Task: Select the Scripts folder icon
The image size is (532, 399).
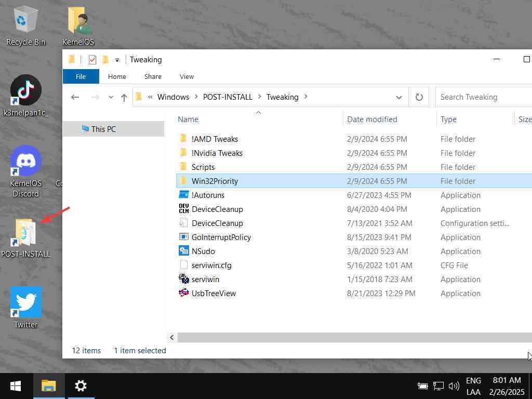Action: pyautogui.click(x=183, y=167)
